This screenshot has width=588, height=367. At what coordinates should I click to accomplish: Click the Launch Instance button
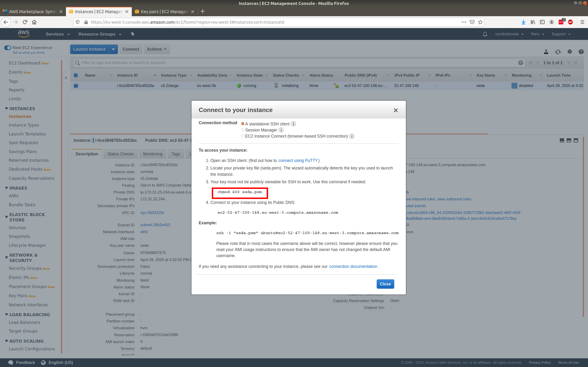pos(89,49)
